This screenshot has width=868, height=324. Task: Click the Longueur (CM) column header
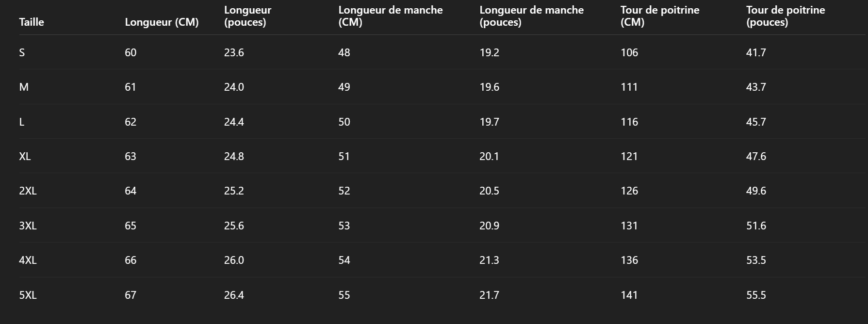[162, 22]
